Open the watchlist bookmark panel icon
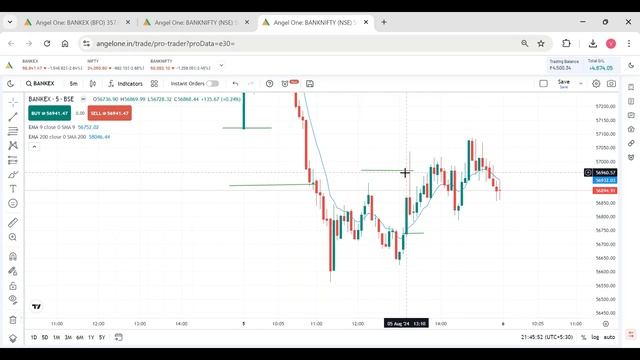640x360 pixels. 631,87
